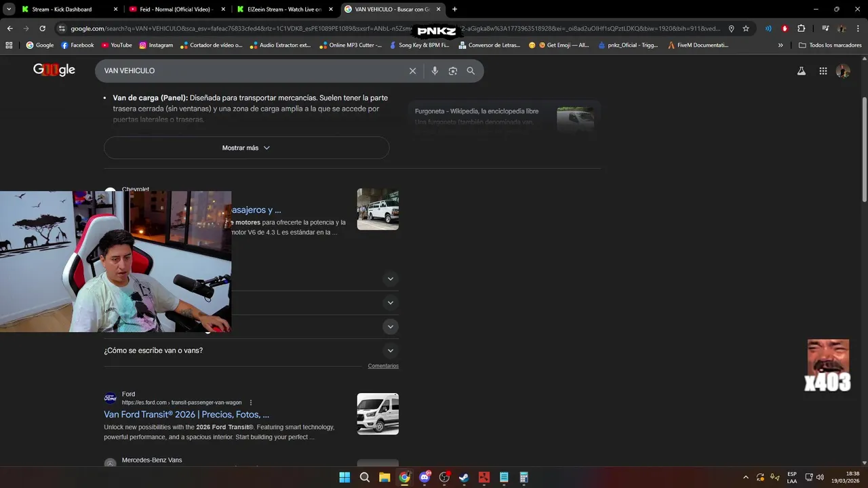This screenshot has height=488, width=868.
Task: Open a new tab with the plus button
Action: tap(454, 9)
